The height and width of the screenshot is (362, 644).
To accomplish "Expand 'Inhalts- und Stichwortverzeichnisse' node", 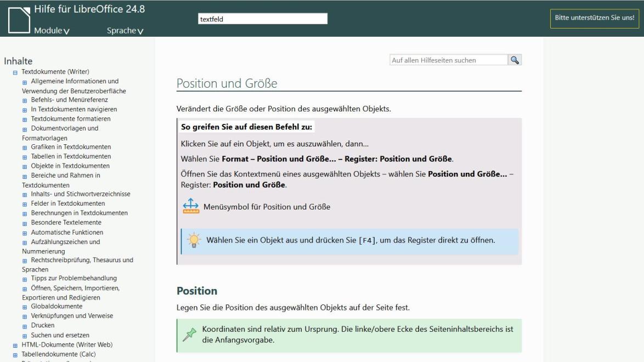I will pyautogui.click(x=25, y=195).
